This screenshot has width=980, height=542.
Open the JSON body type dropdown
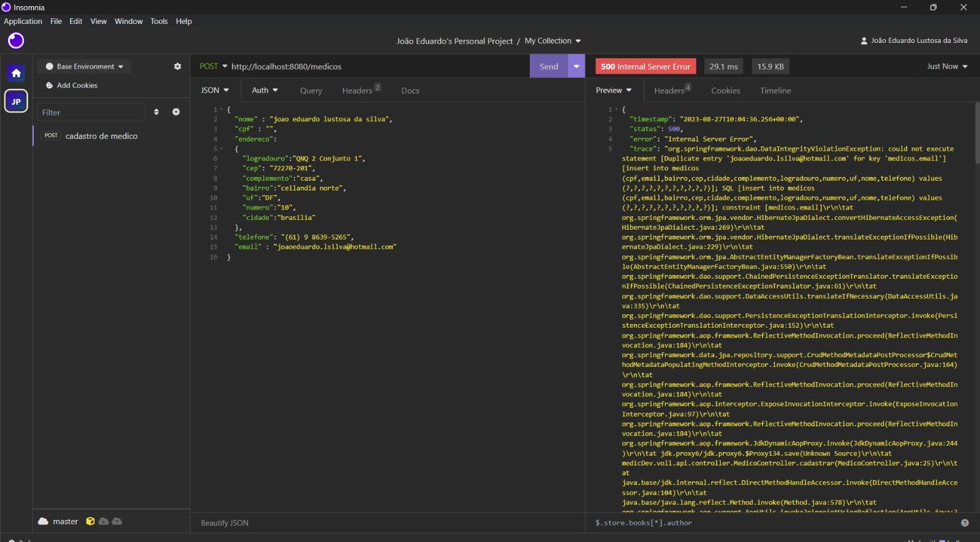pos(215,90)
